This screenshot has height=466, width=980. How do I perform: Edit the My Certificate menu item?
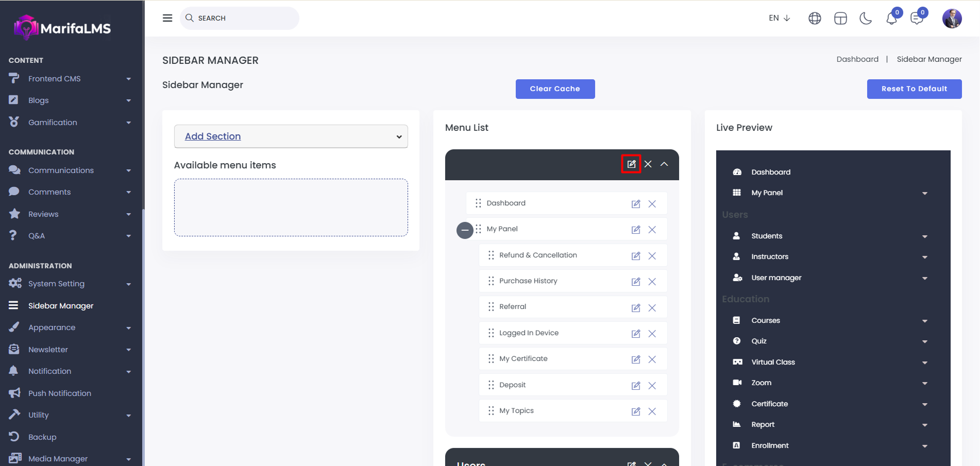(636, 359)
